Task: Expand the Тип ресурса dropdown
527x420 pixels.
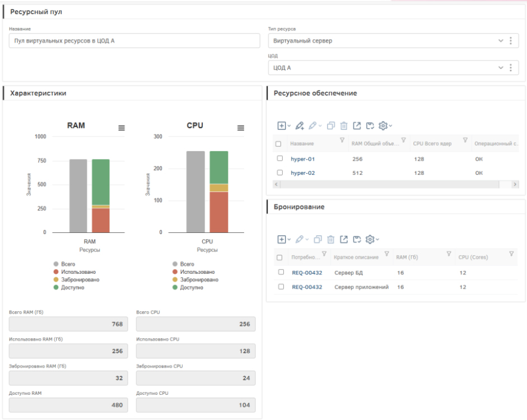Action: pyautogui.click(x=501, y=41)
